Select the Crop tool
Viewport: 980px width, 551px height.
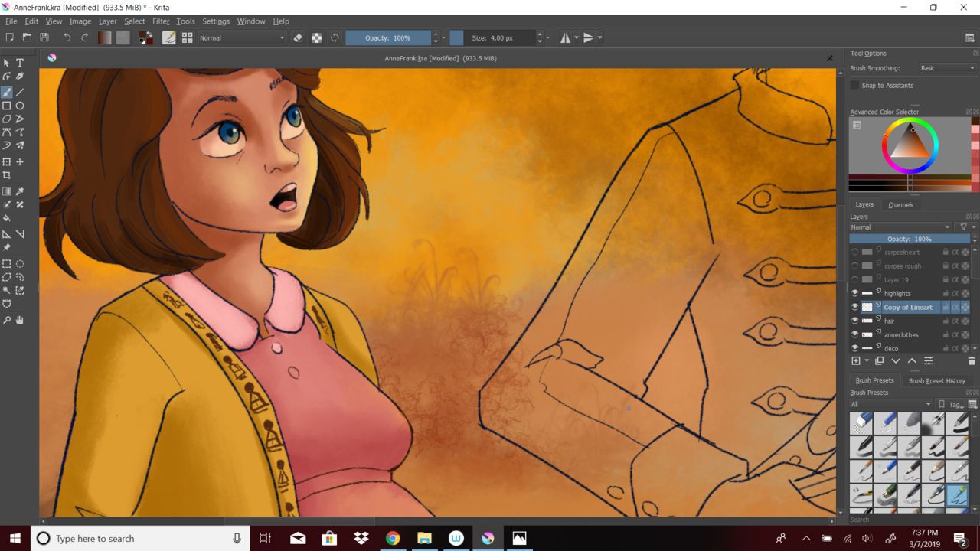pos(7,175)
